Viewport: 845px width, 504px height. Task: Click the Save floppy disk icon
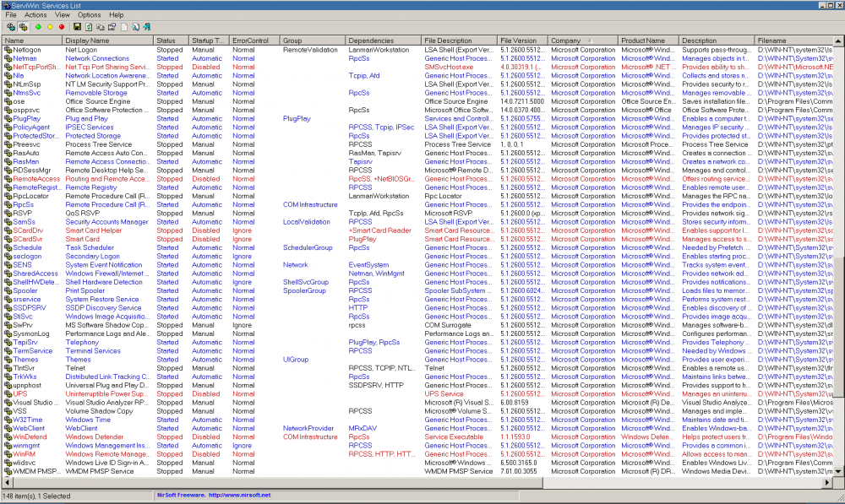tap(77, 27)
